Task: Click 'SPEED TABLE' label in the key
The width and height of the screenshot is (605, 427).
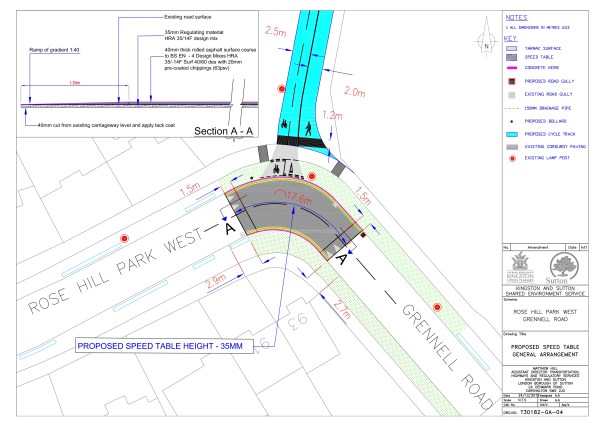Action: point(539,57)
